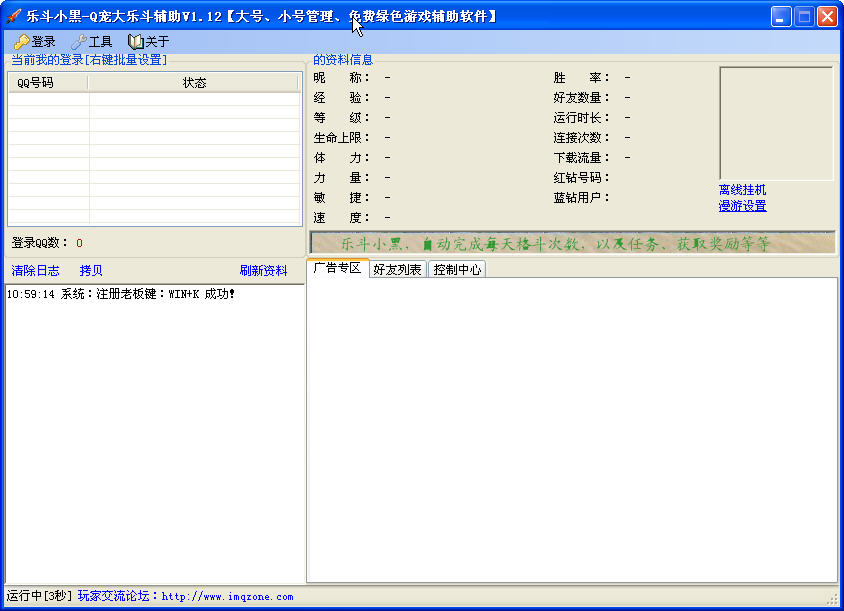Click the 生命上限 label
This screenshot has height=611, width=844.
[x=342, y=138]
